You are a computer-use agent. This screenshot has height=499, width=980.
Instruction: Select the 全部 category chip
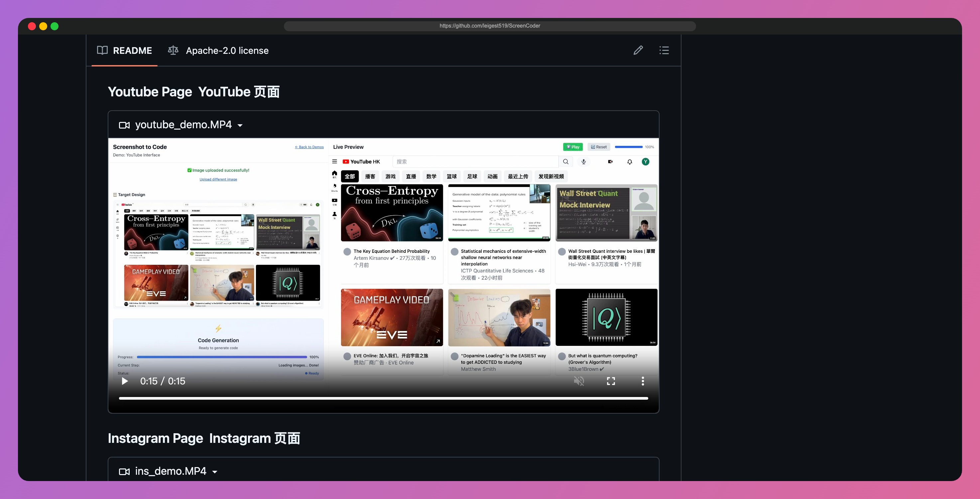click(350, 176)
